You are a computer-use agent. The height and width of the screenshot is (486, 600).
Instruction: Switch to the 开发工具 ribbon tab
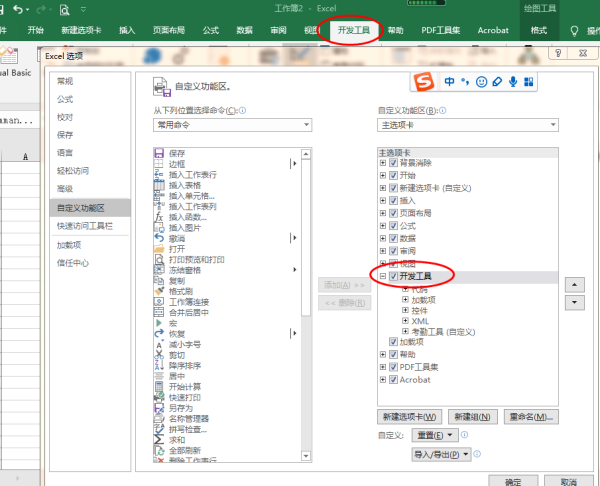tap(354, 30)
